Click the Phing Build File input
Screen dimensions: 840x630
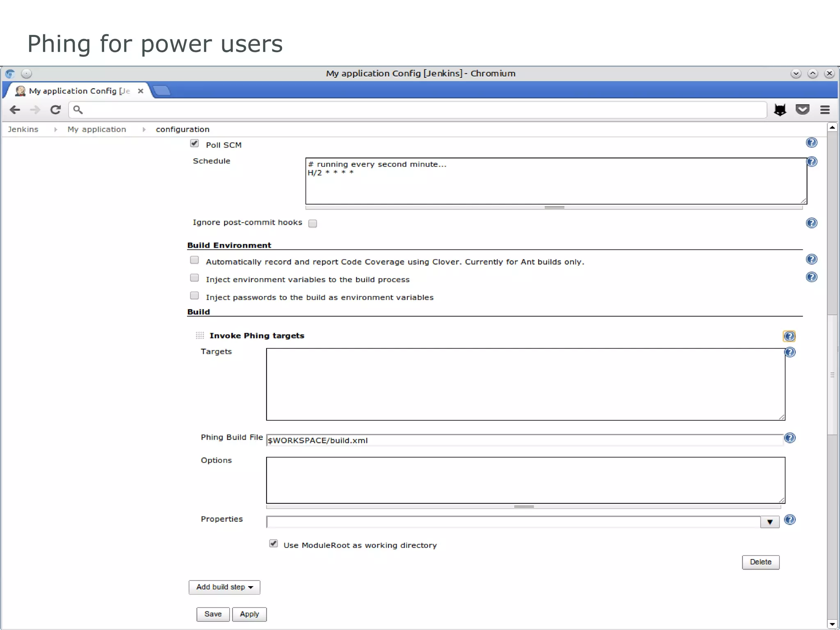pos(525,440)
